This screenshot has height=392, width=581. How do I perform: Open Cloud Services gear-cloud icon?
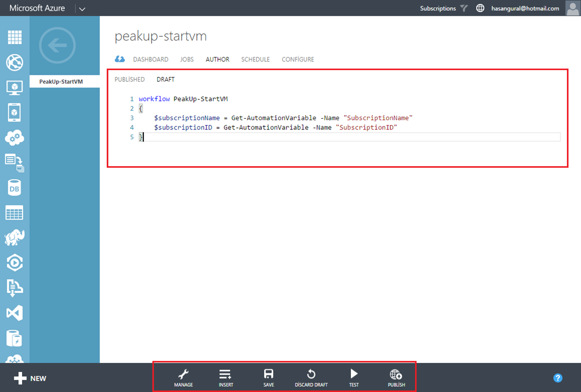14,138
